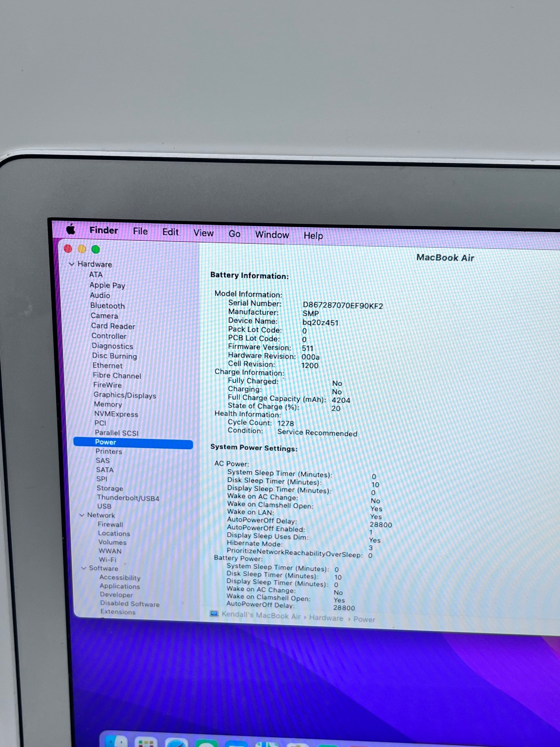The height and width of the screenshot is (747, 560).
Task: Select Printers in the sidebar
Action: click(109, 452)
